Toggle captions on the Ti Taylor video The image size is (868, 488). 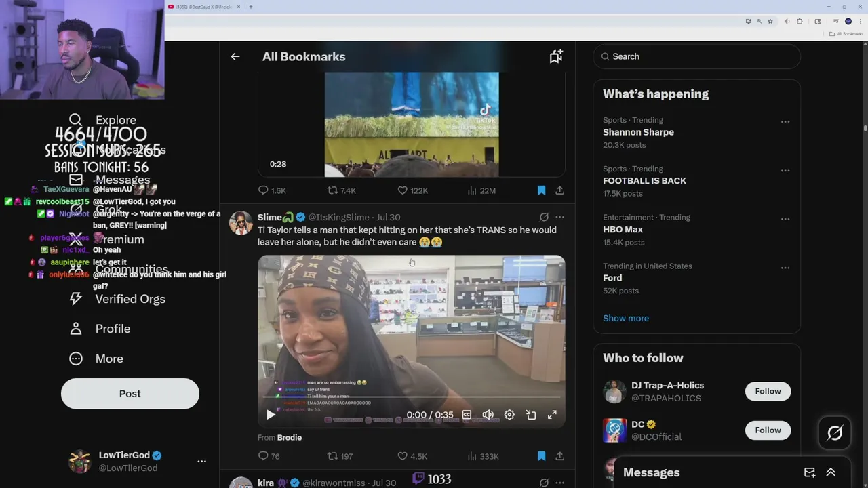(x=467, y=415)
